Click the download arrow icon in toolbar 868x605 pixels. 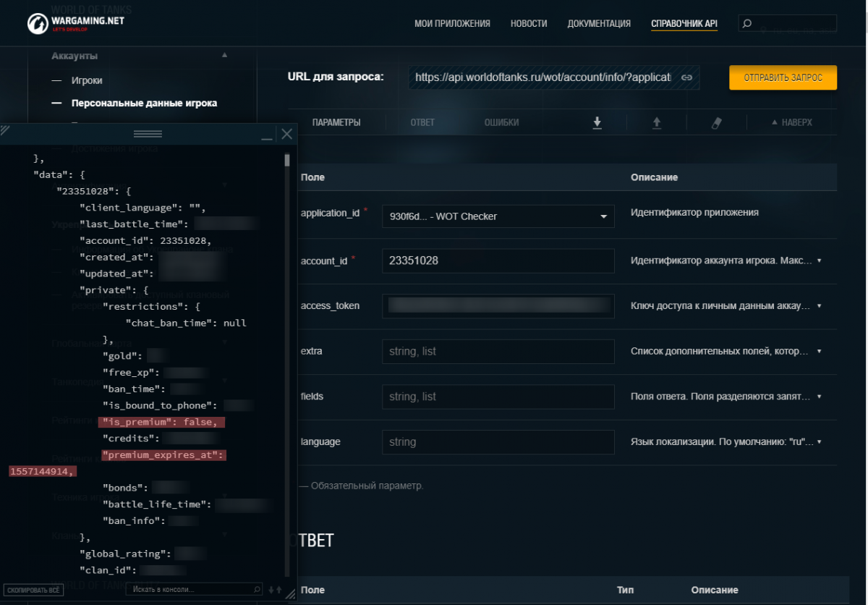click(597, 122)
